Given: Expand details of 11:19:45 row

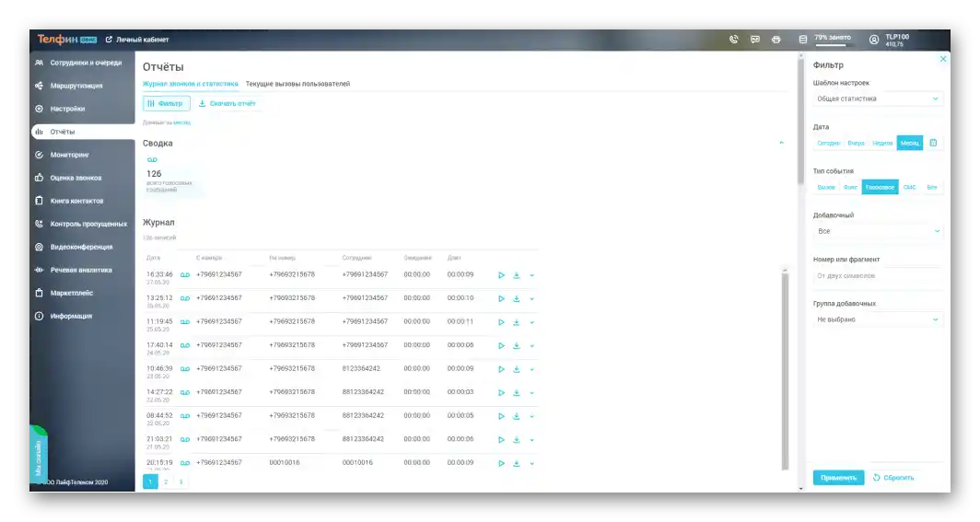Looking at the screenshot, I should [531, 322].
